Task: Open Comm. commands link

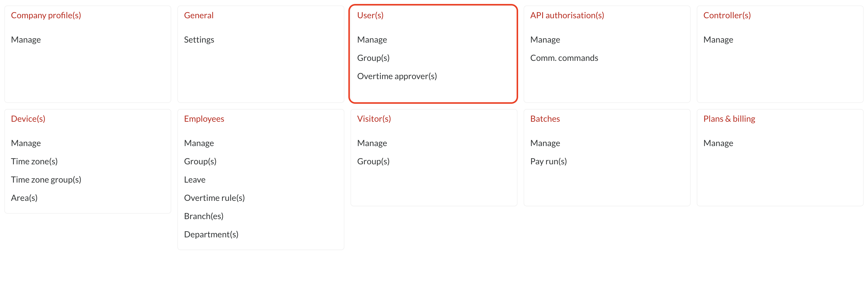Action: 564,58
